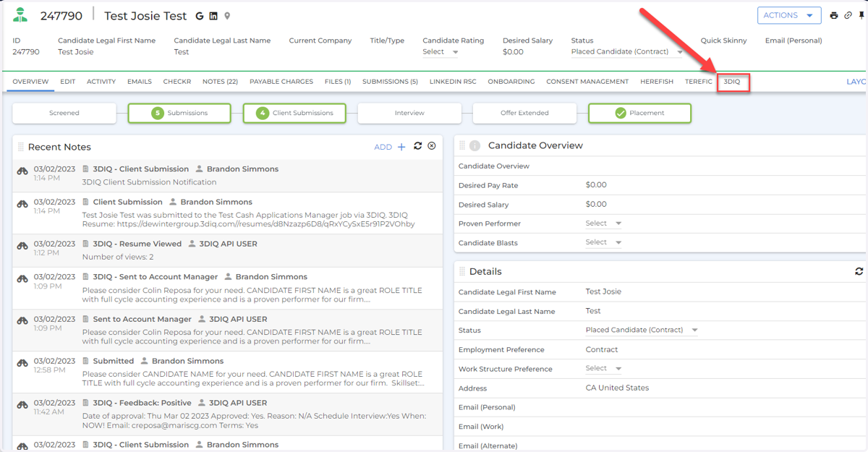The image size is (868, 452).
Task: Open the header Status dropdown
Action: pyautogui.click(x=627, y=52)
